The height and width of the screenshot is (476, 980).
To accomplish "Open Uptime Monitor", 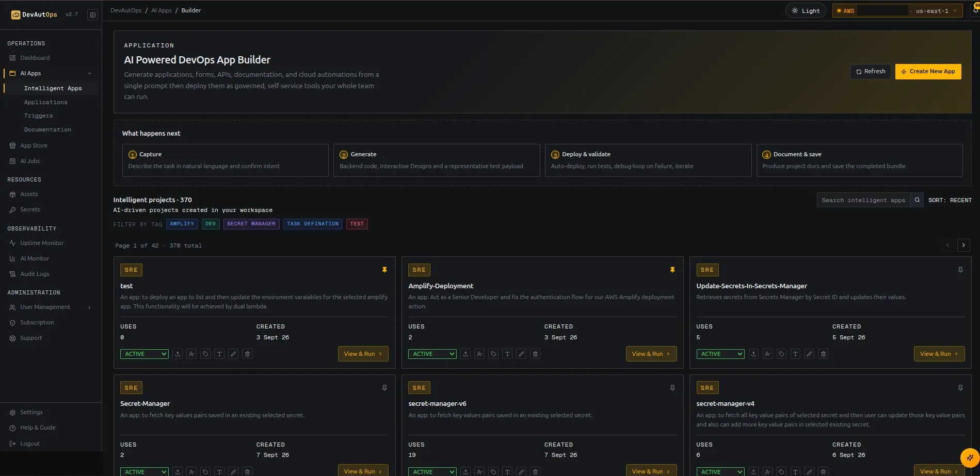I will pos(42,243).
